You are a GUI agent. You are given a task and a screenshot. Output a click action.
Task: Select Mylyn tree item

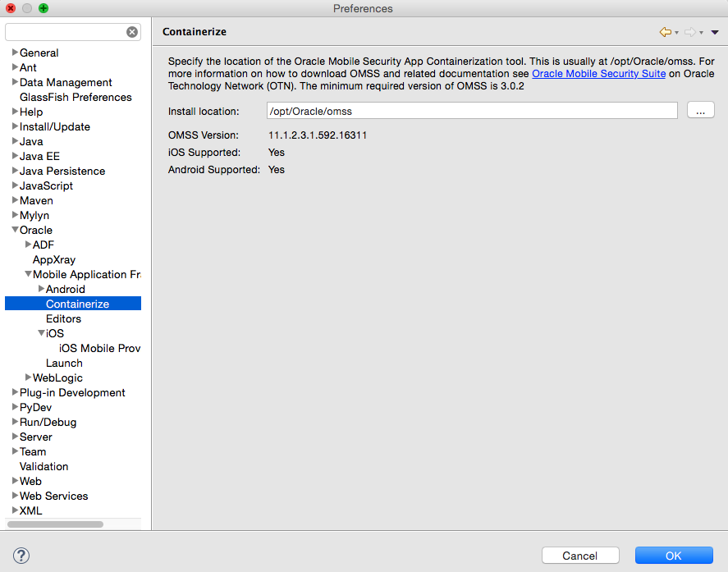coord(34,216)
